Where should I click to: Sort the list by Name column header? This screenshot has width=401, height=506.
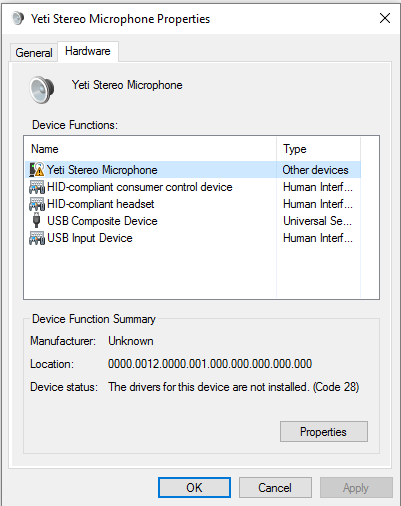pyautogui.click(x=150, y=149)
